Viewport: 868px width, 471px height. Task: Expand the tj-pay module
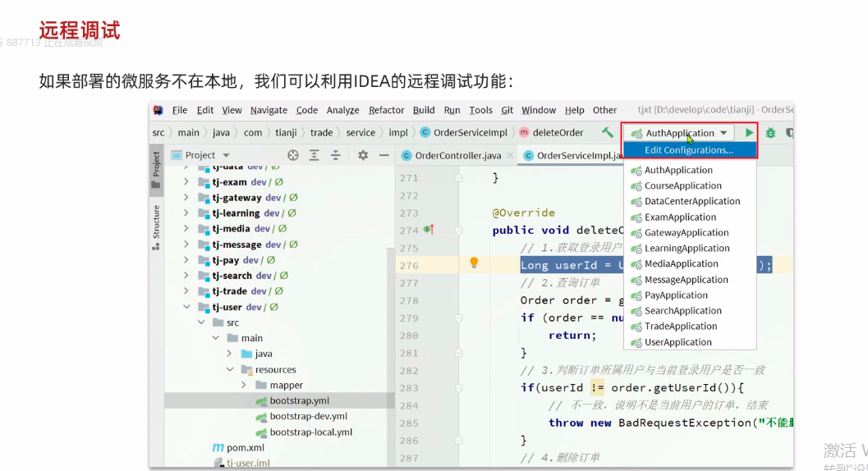186,259
